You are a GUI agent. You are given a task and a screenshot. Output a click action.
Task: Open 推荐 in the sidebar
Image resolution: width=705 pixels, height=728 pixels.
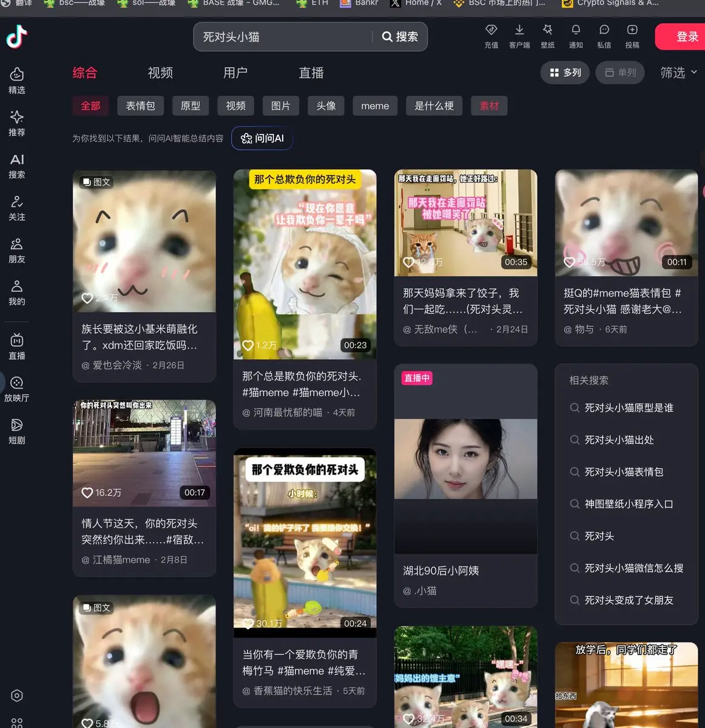[17, 123]
